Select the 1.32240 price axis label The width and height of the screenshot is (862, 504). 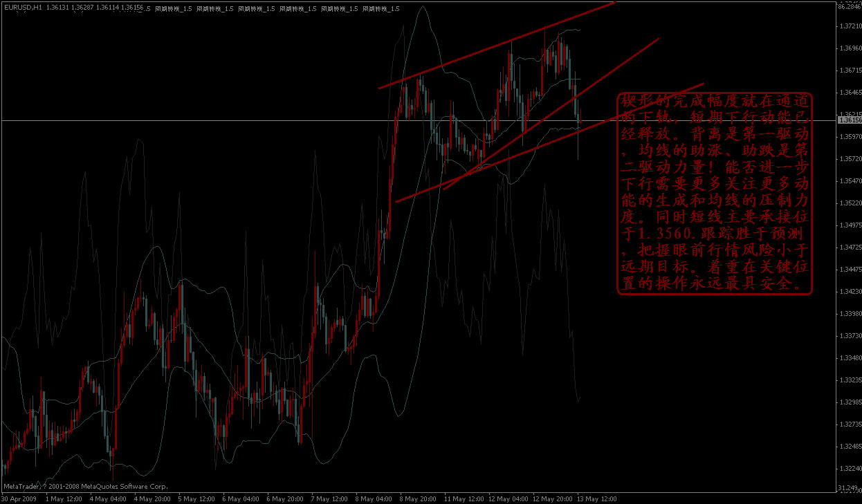850,469
